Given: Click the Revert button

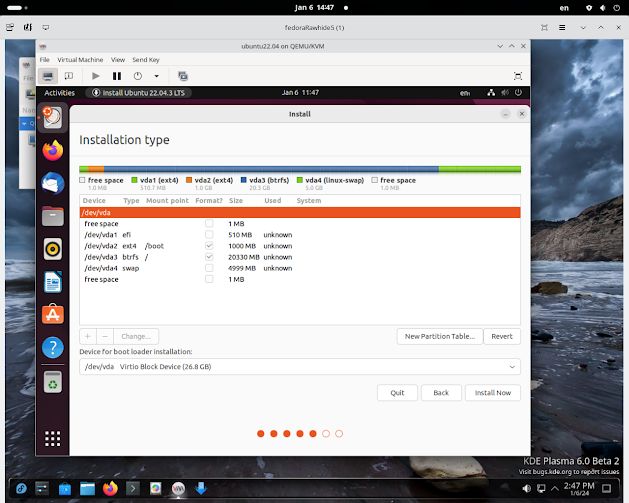Looking at the screenshot, I should 502,336.
